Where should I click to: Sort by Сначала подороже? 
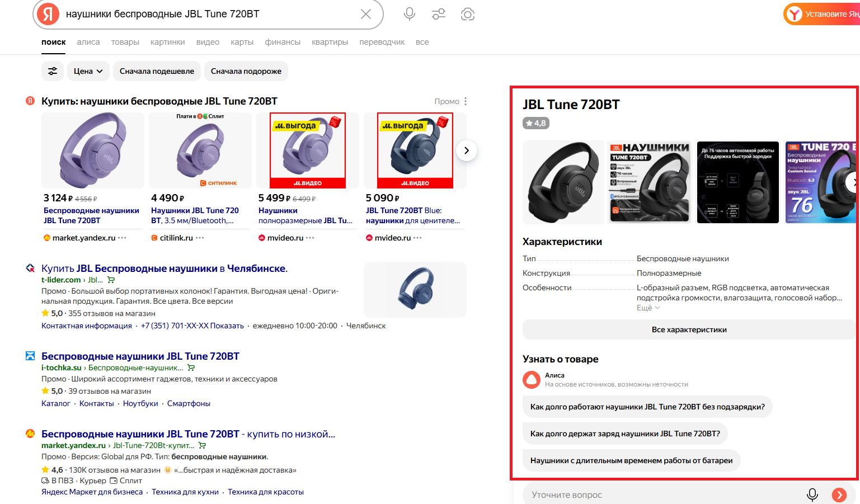[246, 71]
